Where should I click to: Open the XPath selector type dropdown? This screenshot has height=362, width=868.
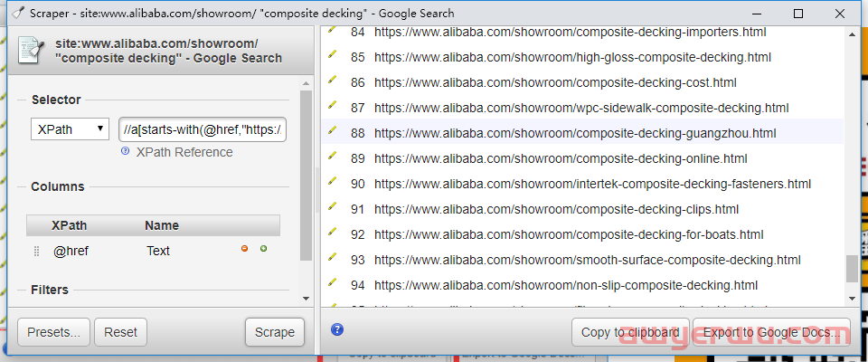coord(70,129)
